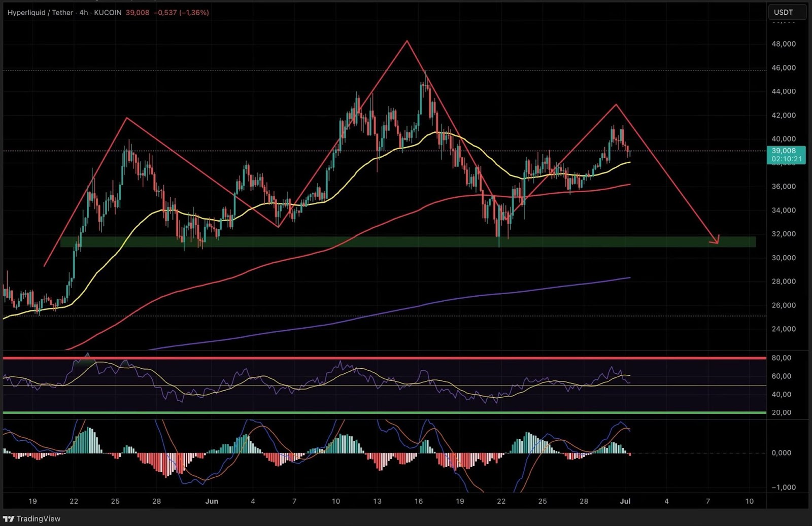Viewport: 812px width, 526px height.
Task: Select the Hyperliquid / Tether symbol title
Action: tap(40, 12)
